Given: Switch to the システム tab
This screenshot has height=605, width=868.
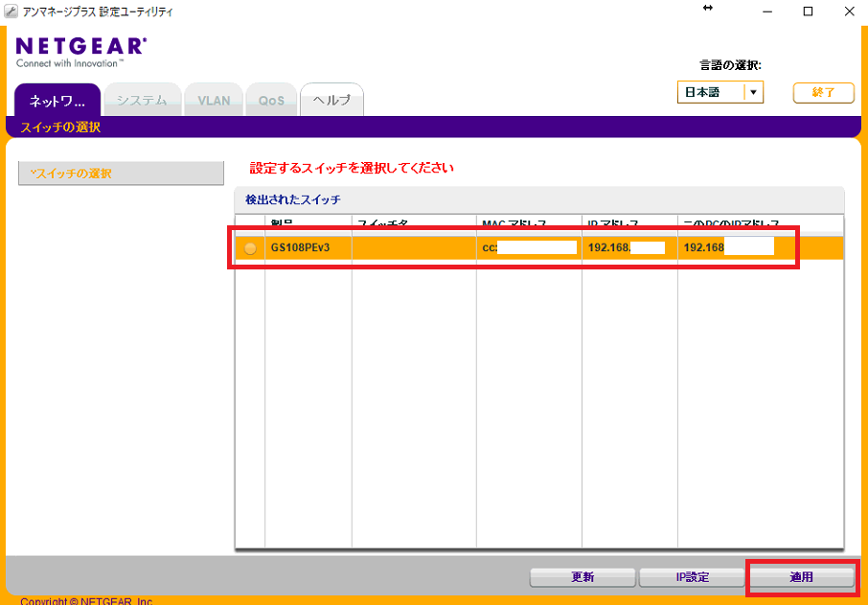Looking at the screenshot, I should (142, 99).
